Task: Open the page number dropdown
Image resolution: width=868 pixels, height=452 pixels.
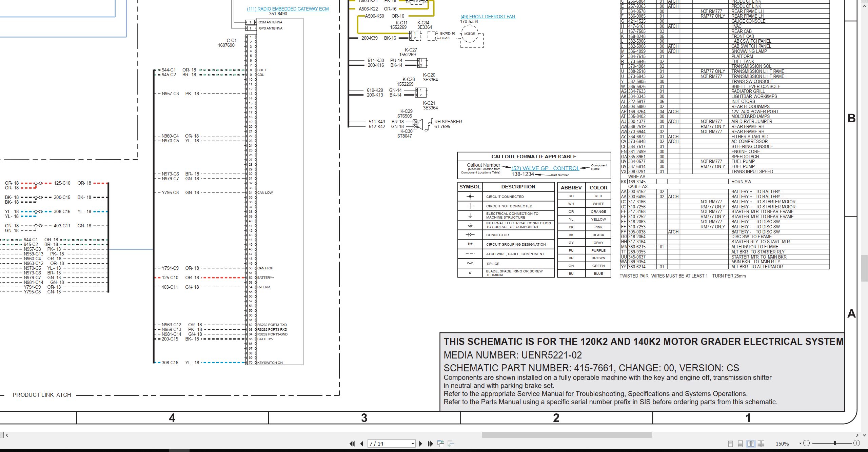Action: click(413, 444)
